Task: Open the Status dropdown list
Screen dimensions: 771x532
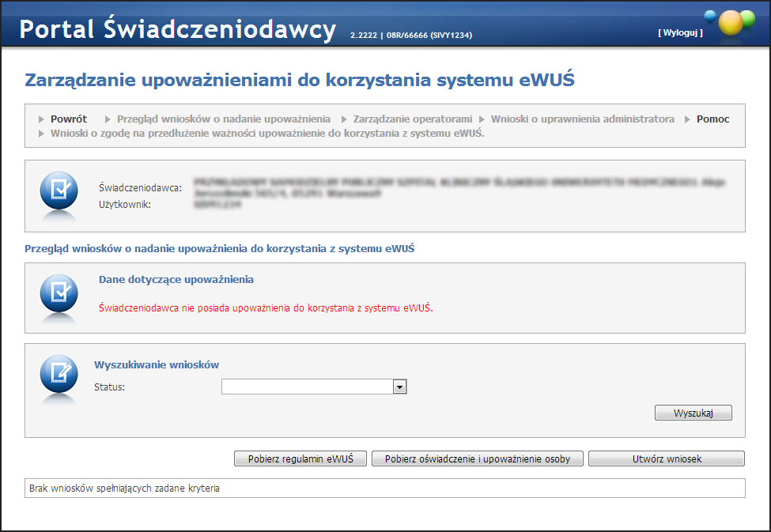Action: point(399,387)
